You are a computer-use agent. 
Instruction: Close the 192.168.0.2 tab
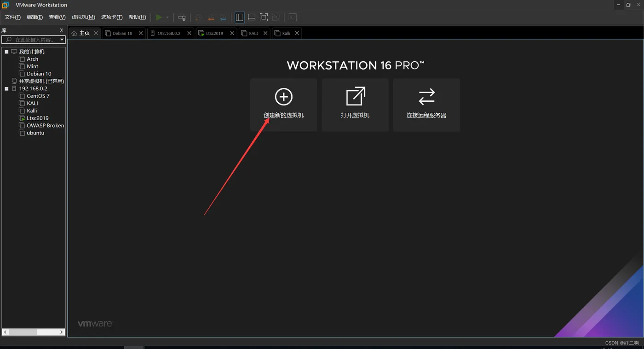190,33
